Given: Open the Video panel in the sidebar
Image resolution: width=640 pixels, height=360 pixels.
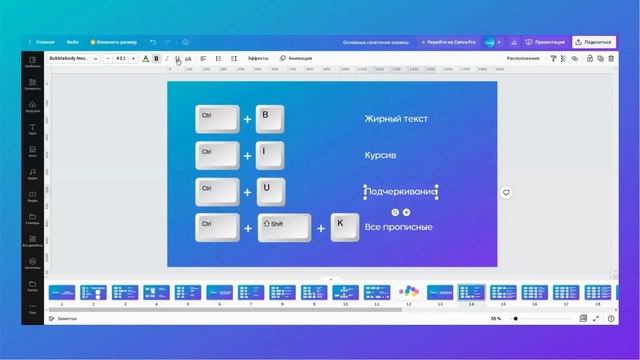Looking at the screenshot, I should (33, 196).
